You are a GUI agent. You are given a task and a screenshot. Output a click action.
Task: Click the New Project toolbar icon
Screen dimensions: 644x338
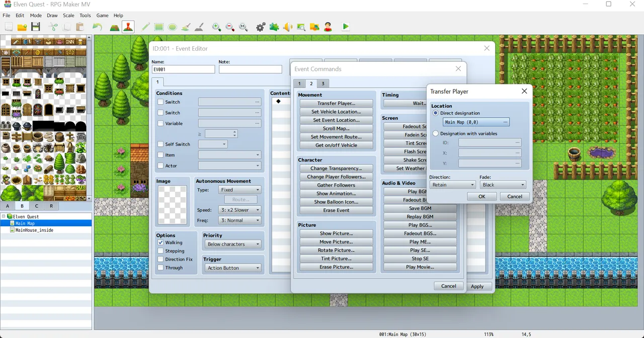(x=9, y=27)
